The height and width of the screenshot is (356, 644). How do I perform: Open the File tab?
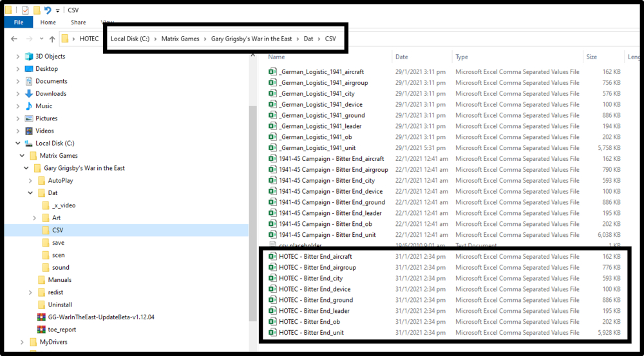coord(19,22)
